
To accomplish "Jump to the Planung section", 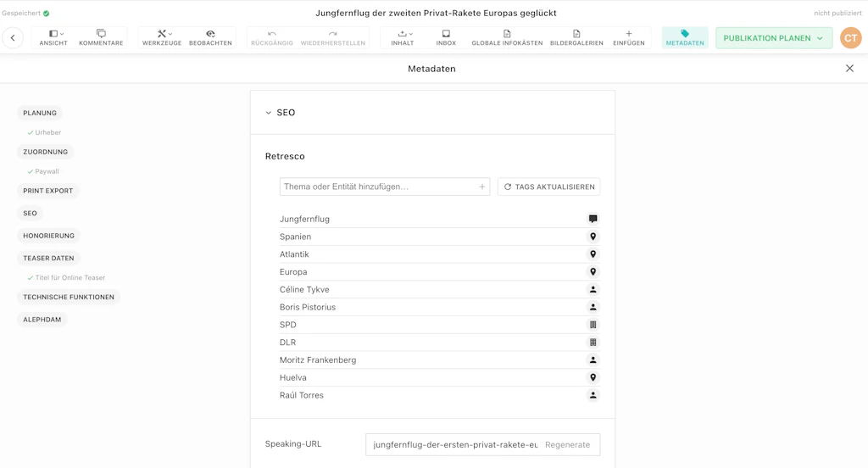I will [40, 113].
